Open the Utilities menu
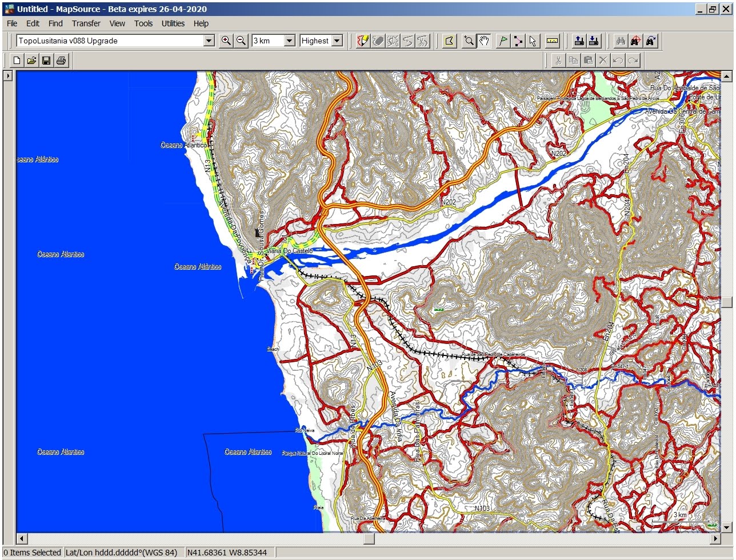This screenshot has width=736, height=560. click(x=173, y=23)
